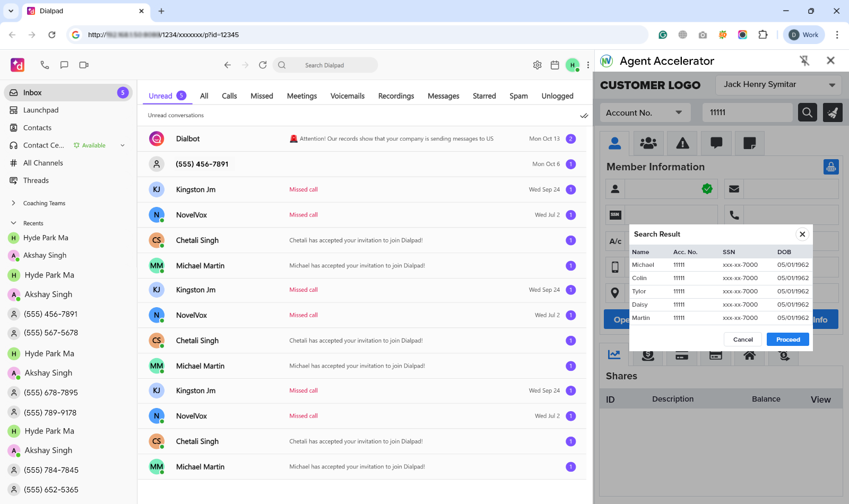Switch to the All tab
849x504 pixels.
pos(204,96)
